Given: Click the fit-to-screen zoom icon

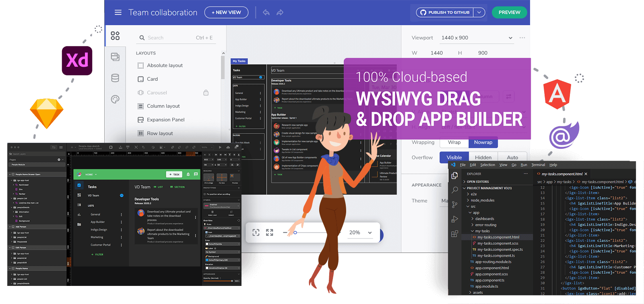Looking at the screenshot, I should click(256, 232).
